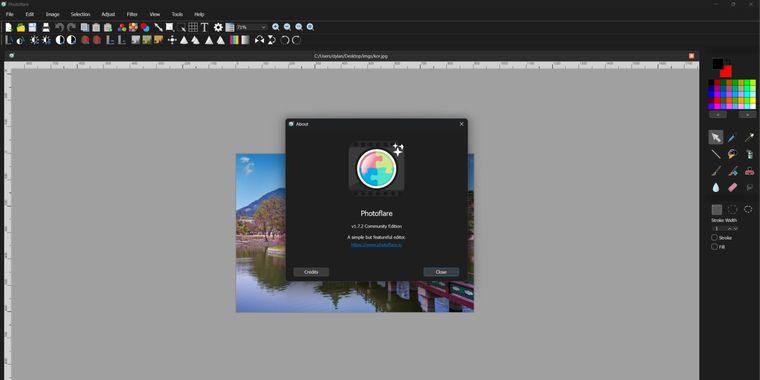Screen dimensions: 760x380
Task: Select the spray can tool
Action: tap(749, 154)
